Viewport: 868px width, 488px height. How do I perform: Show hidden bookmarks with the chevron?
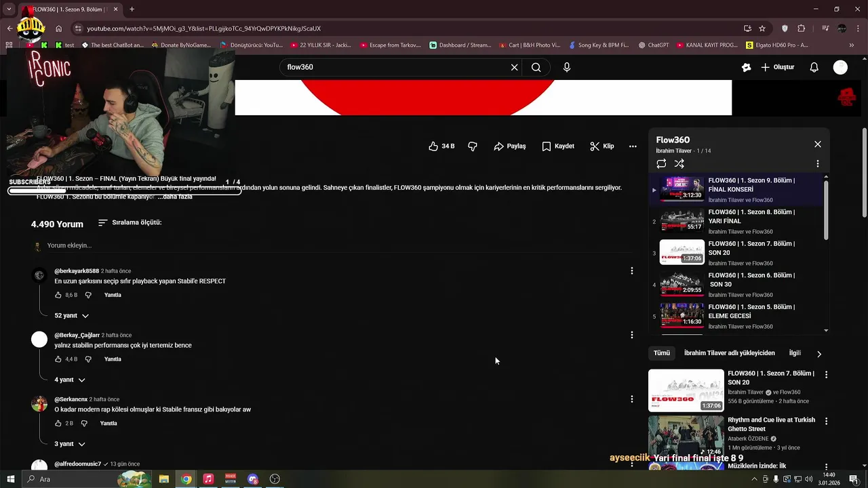(x=852, y=45)
